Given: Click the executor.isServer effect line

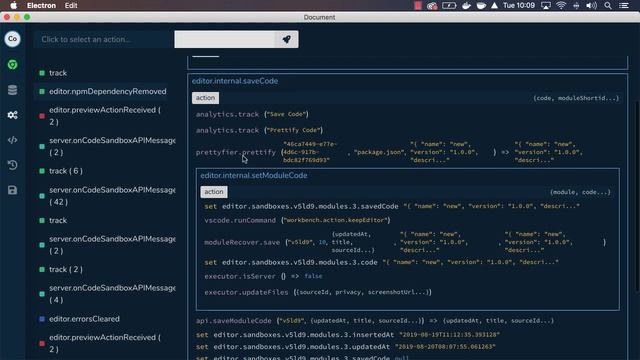Looking at the screenshot, I should click(263, 276).
